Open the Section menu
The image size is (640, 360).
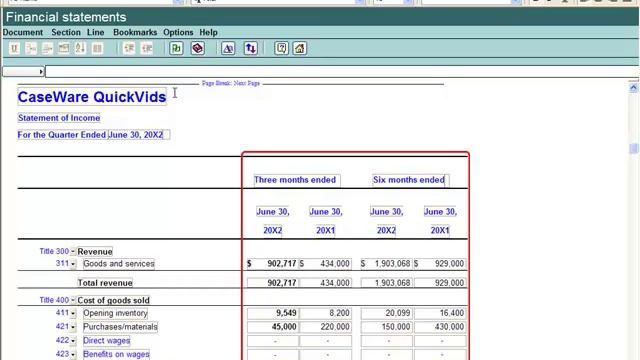click(66, 32)
